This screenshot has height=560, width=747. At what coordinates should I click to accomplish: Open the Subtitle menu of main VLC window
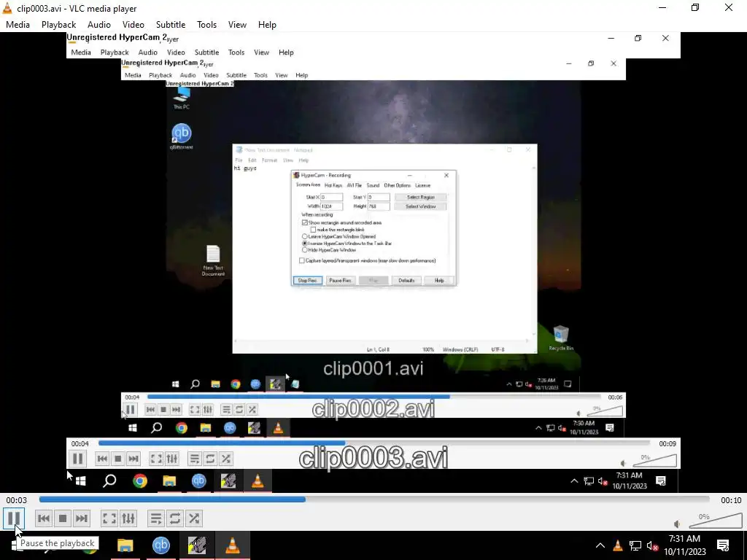point(171,25)
